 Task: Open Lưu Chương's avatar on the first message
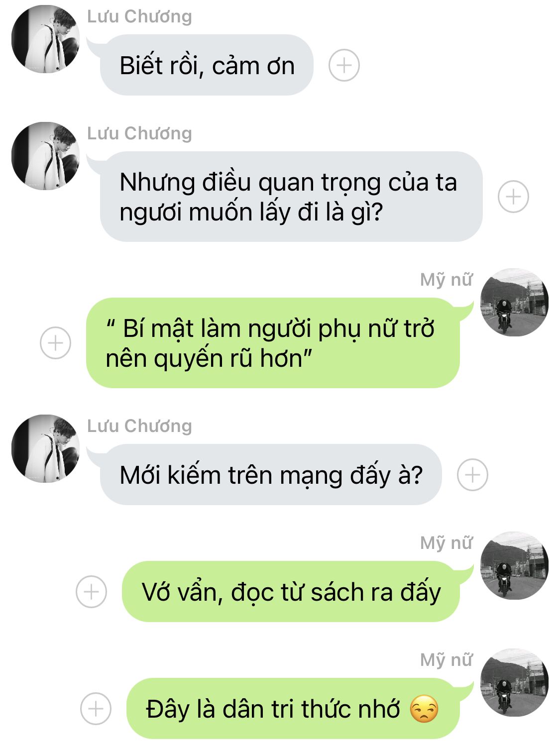(45, 39)
